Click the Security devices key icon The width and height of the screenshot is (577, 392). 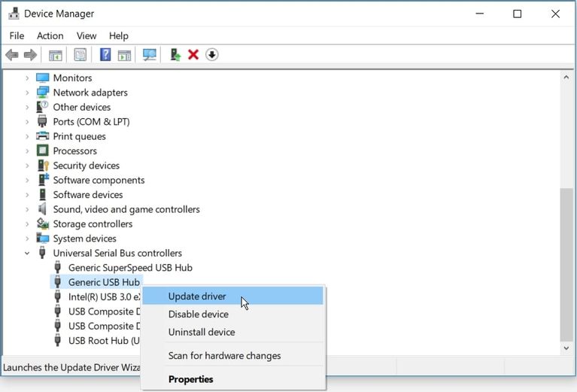tap(43, 166)
